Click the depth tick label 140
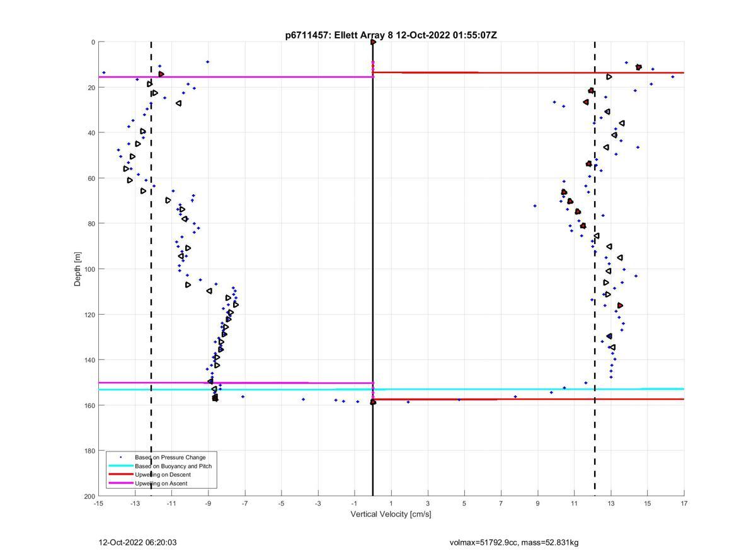The height and width of the screenshot is (558, 756). tap(89, 360)
